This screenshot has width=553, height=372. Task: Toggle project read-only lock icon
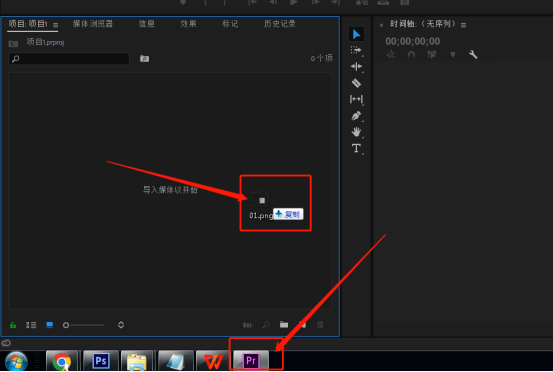pos(13,325)
